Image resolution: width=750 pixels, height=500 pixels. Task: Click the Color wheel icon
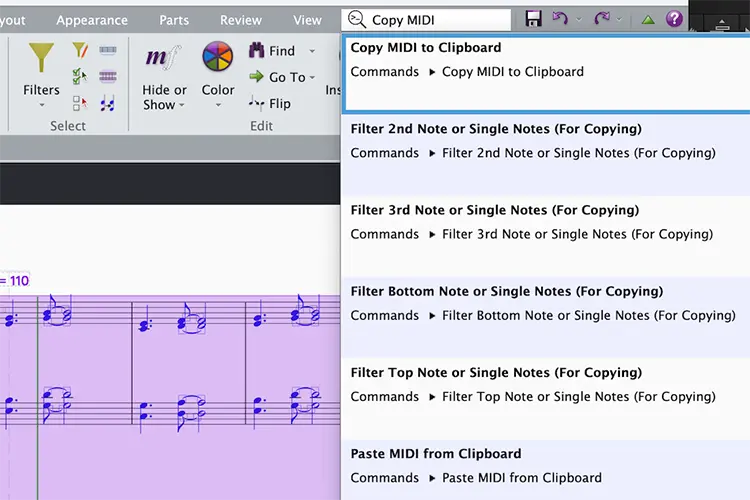click(218, 56)
